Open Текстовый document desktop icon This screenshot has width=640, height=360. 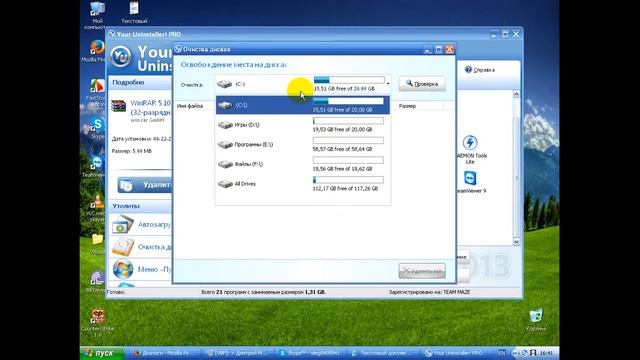click(134, 13)
